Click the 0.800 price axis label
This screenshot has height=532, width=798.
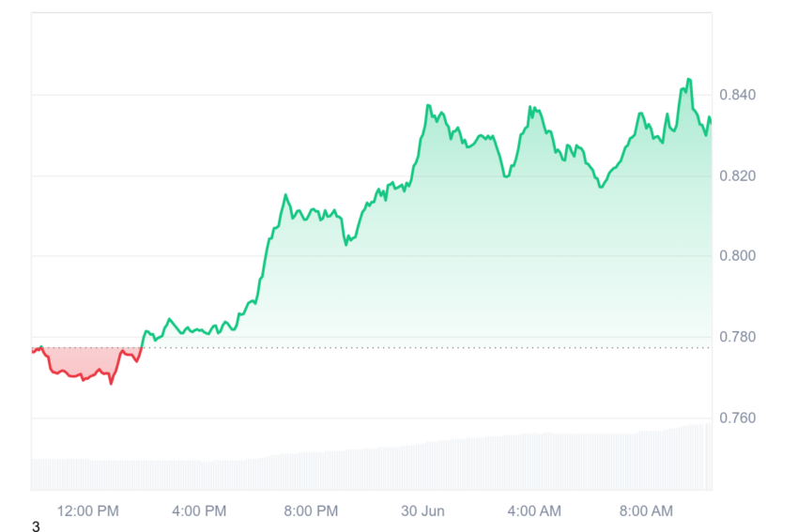pyautogui.click(x=737, y=255)
